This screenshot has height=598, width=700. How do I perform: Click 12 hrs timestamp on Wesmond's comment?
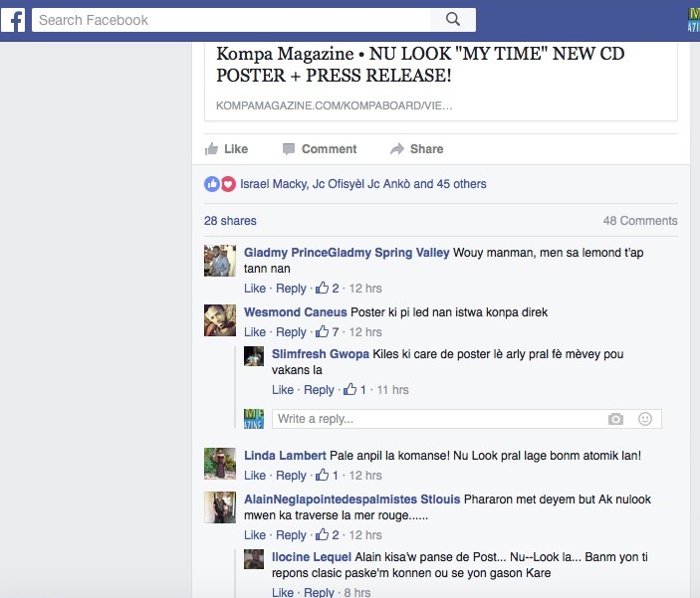point(365,332)
